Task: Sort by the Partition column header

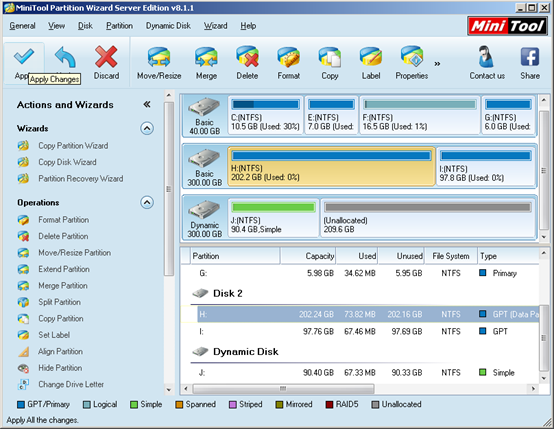Action: pos(235,256)
